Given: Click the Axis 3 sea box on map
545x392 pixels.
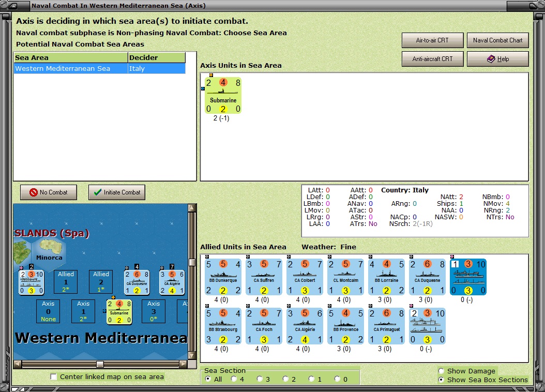Looking at the screenshot, I should 154,311.
